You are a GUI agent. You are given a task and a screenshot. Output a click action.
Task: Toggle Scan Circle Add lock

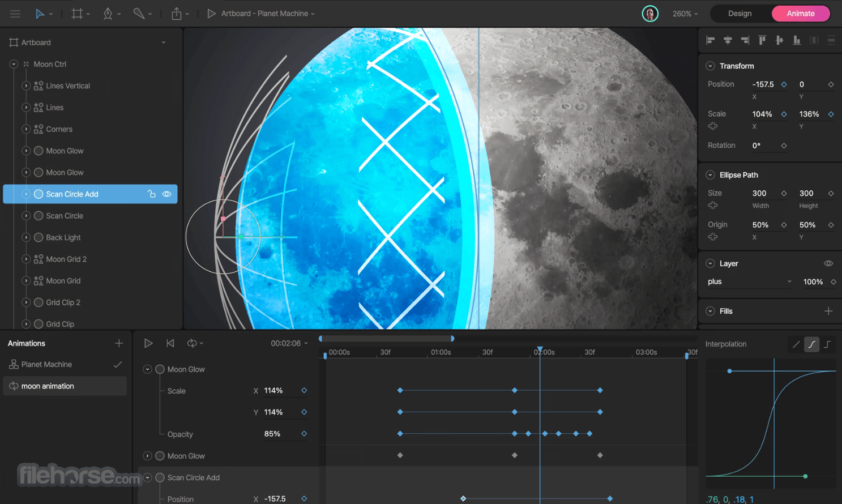151,194
